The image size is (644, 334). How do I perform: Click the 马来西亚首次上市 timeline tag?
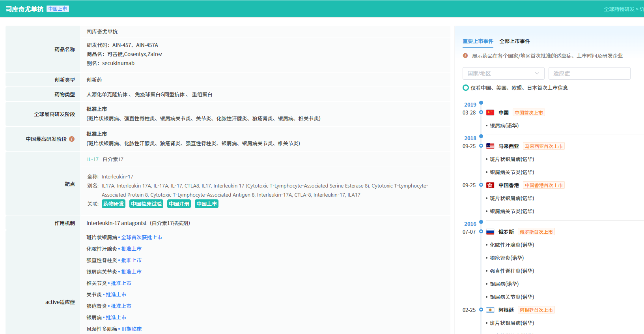(544, 146)
